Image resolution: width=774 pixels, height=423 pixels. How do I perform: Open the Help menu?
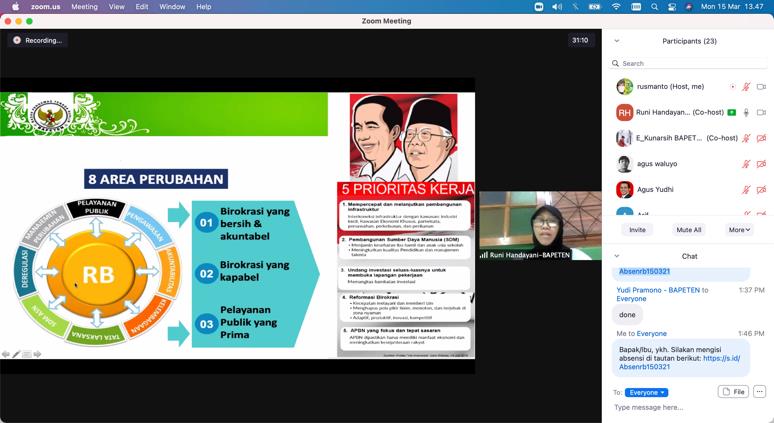pos(203,7)
